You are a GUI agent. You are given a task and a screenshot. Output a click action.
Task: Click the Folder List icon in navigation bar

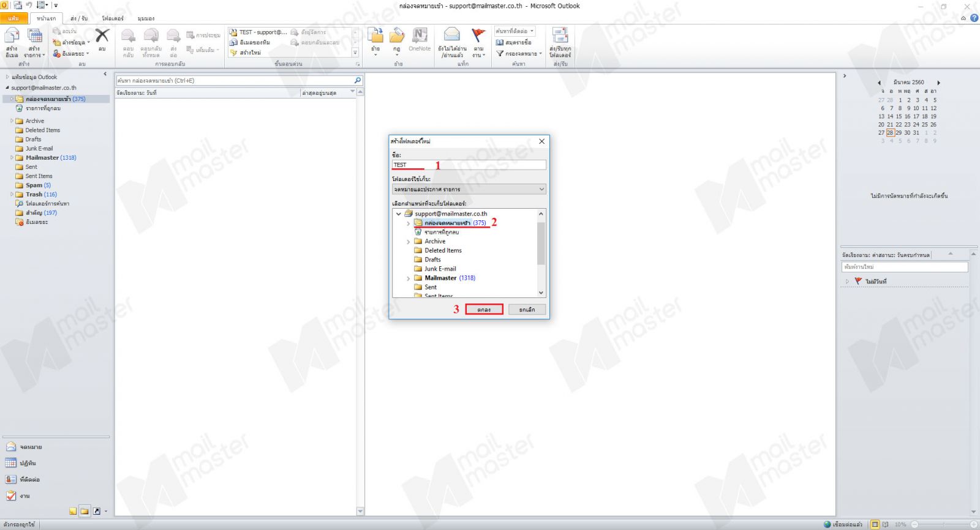pos(85,511)
